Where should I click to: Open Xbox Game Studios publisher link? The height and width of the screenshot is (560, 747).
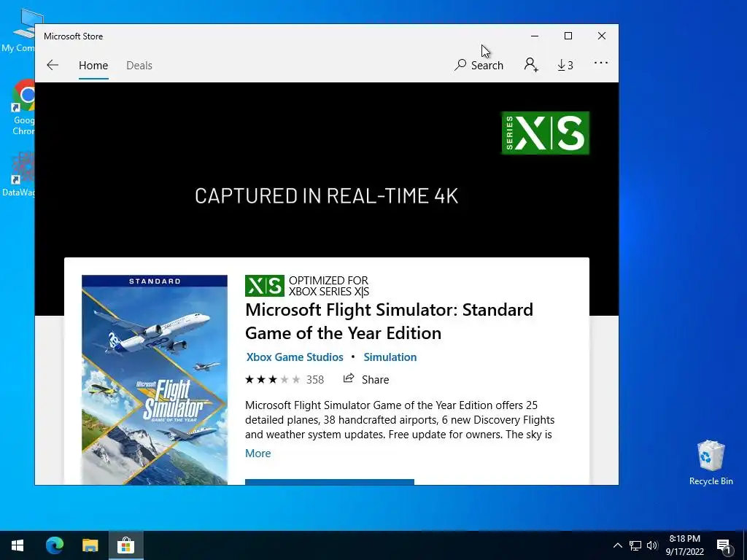295,357
